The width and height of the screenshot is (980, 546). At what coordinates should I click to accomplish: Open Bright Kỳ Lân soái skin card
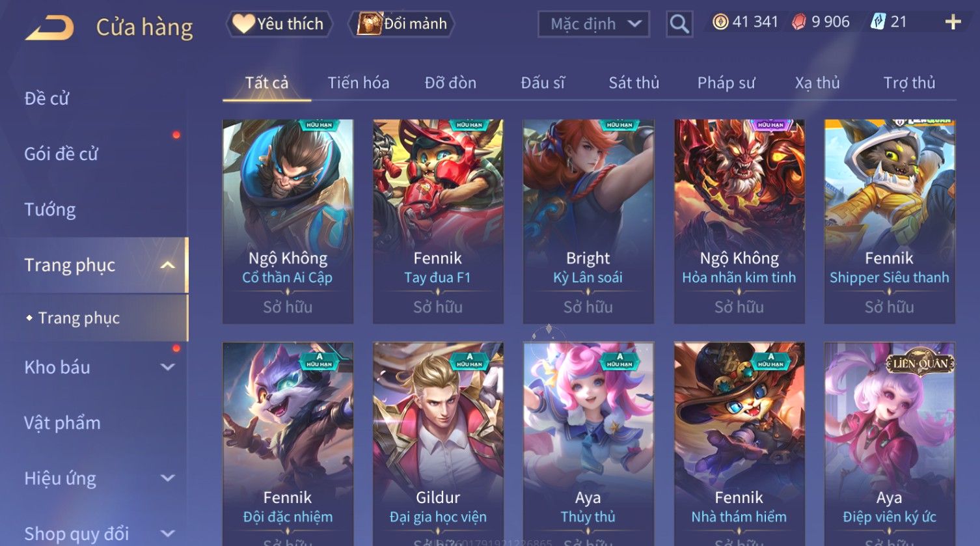point(588,221)
